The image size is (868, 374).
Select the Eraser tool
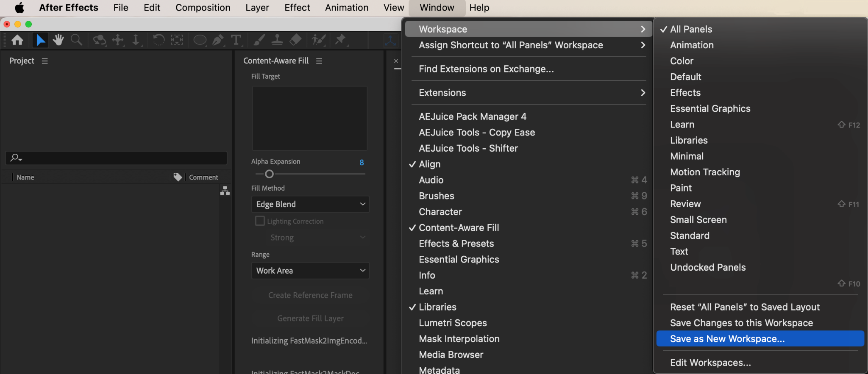[x=295, y=40]
